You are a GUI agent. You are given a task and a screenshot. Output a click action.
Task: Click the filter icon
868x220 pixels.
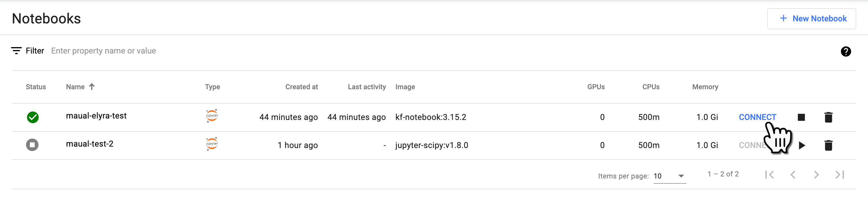click(16, 51)
